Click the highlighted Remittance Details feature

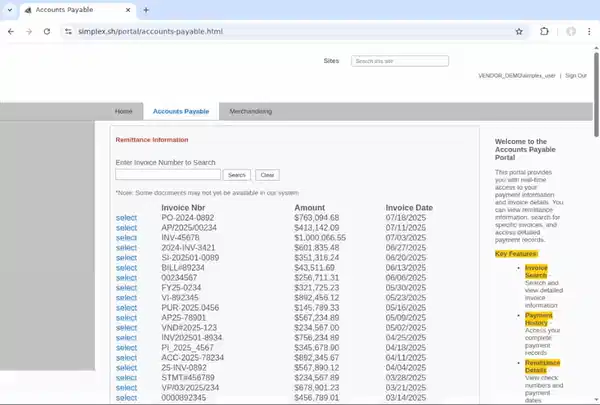(x=542, y=366)
